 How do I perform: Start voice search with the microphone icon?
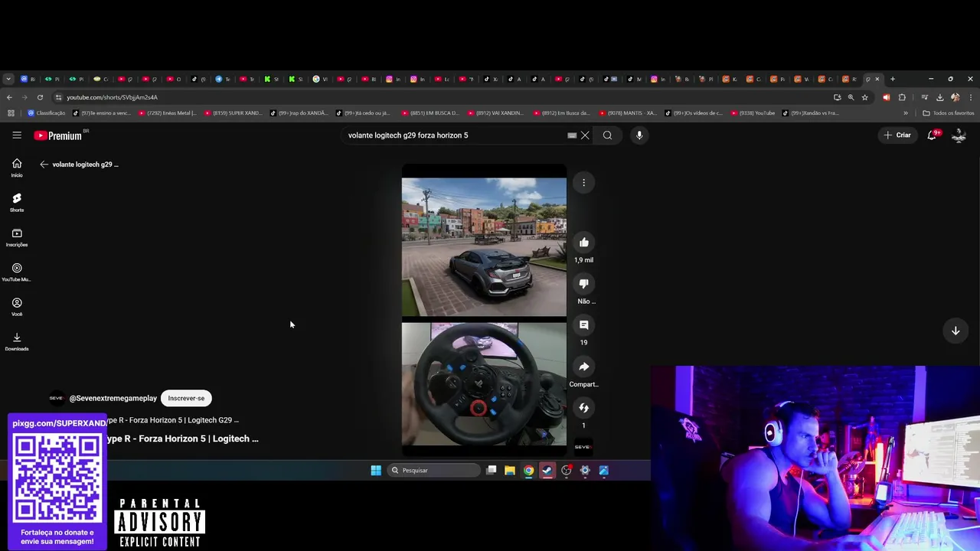pos(639,135)
